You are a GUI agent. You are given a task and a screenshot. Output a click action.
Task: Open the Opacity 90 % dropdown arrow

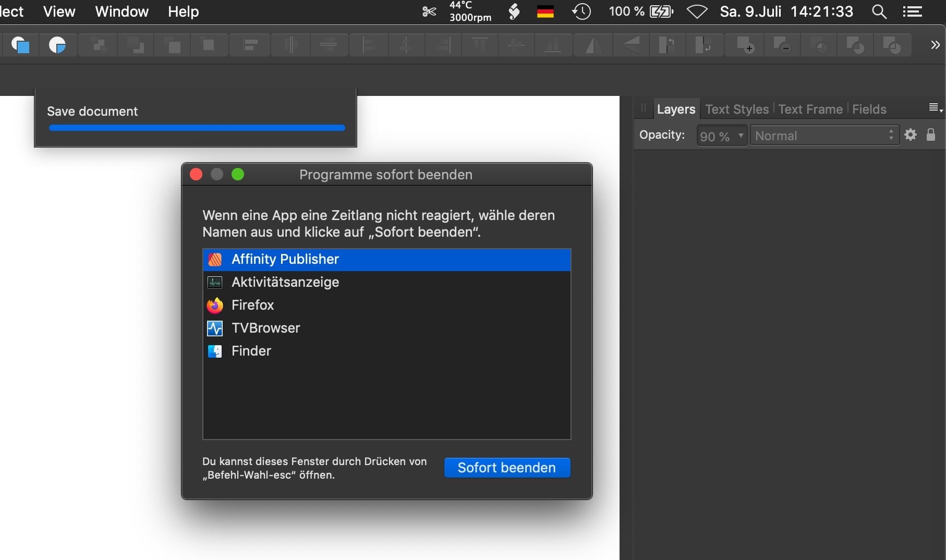(x=741, y=136)
